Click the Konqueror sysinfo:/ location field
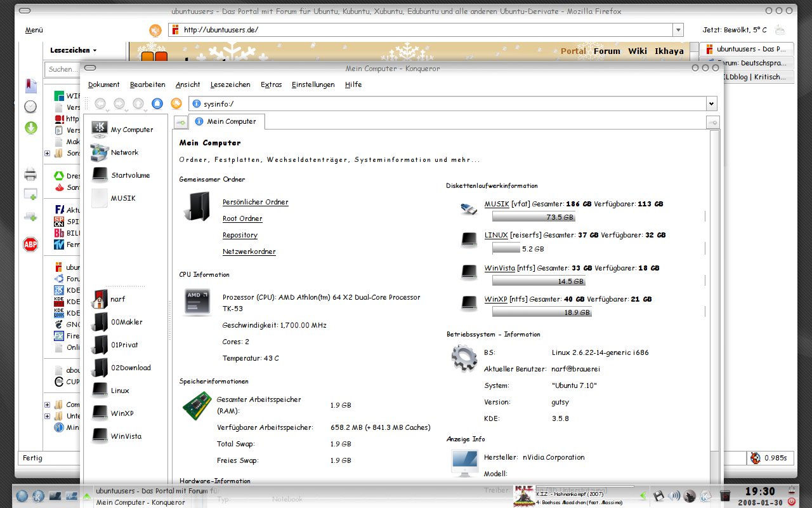The width and height of the screenshot is (812, 508). 448,104
